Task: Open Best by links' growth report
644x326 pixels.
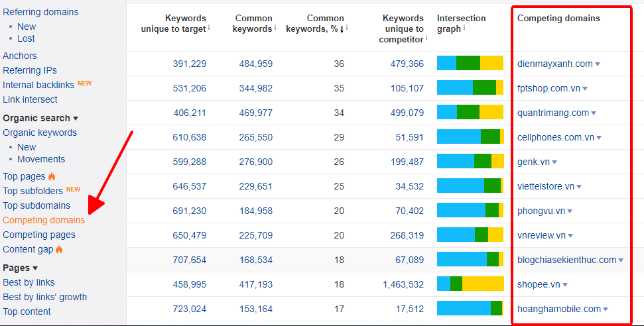Action: click(x=44, y=298)
